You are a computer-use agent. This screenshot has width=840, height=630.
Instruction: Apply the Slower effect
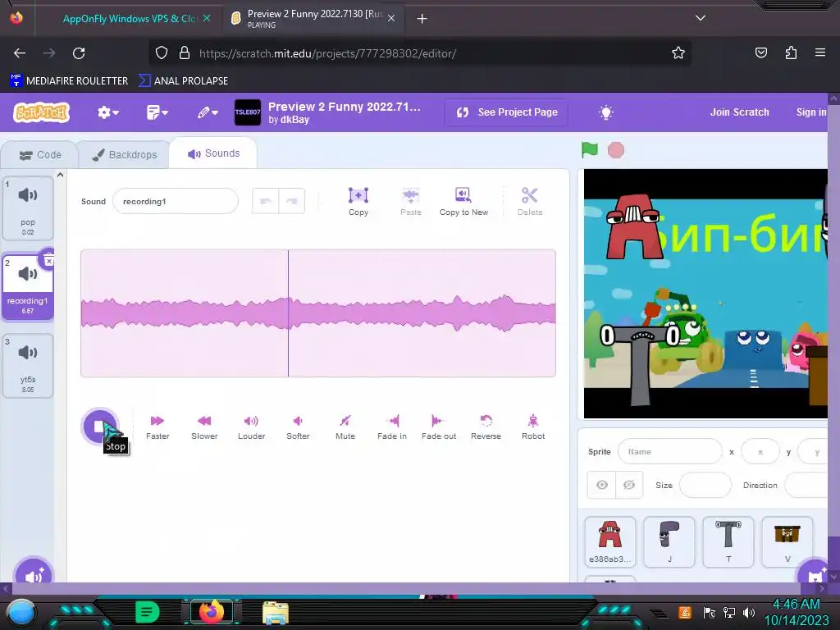(x=204, y=427)
